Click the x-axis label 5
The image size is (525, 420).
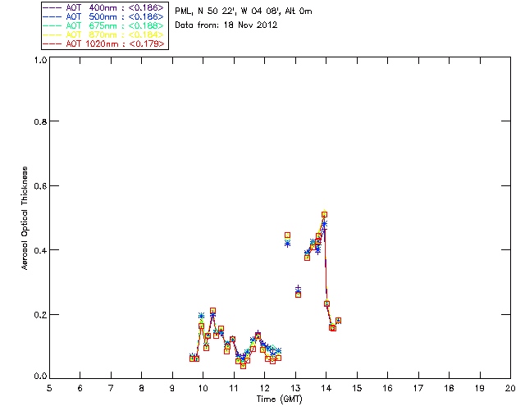click(49, 388)
